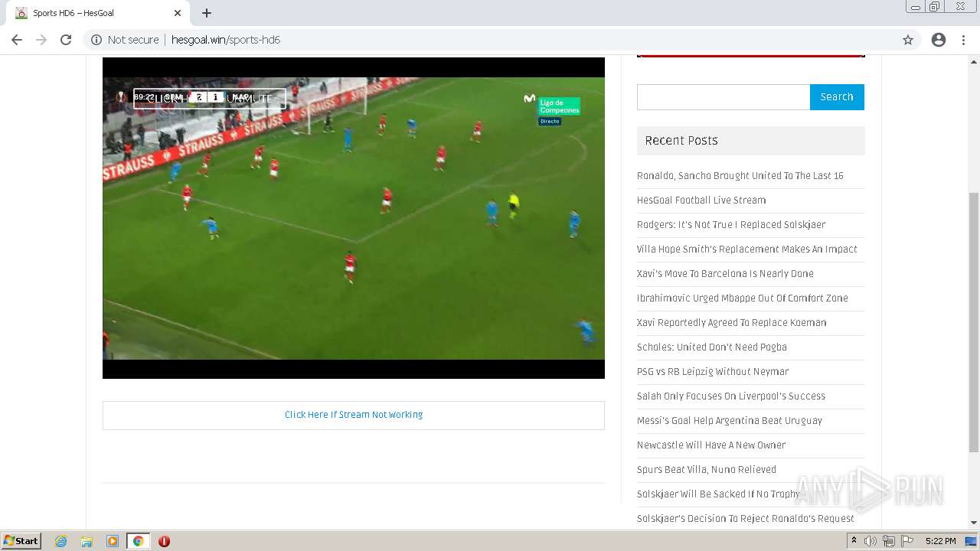Select the Sports HD6 – HesGoal tab

coord(96,13)
